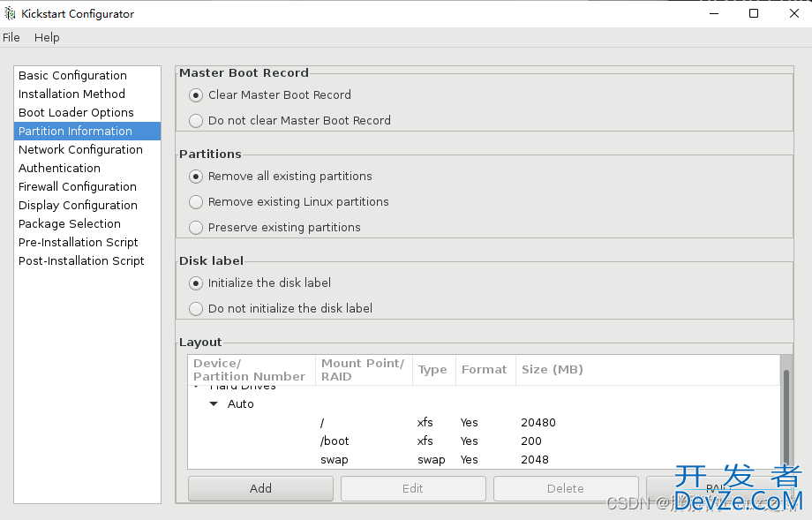Go to Basic Configuration section
Viewport: 812px width, 520px height.
[87, 76]
